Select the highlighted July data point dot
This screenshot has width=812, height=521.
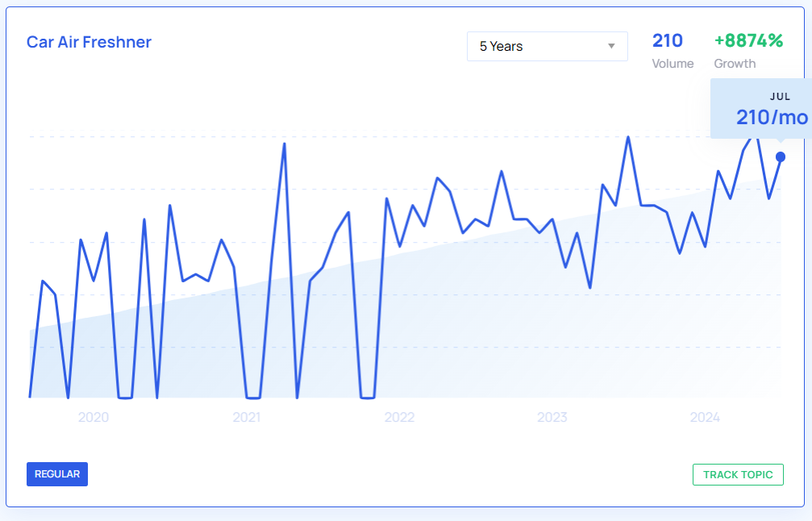781,156
